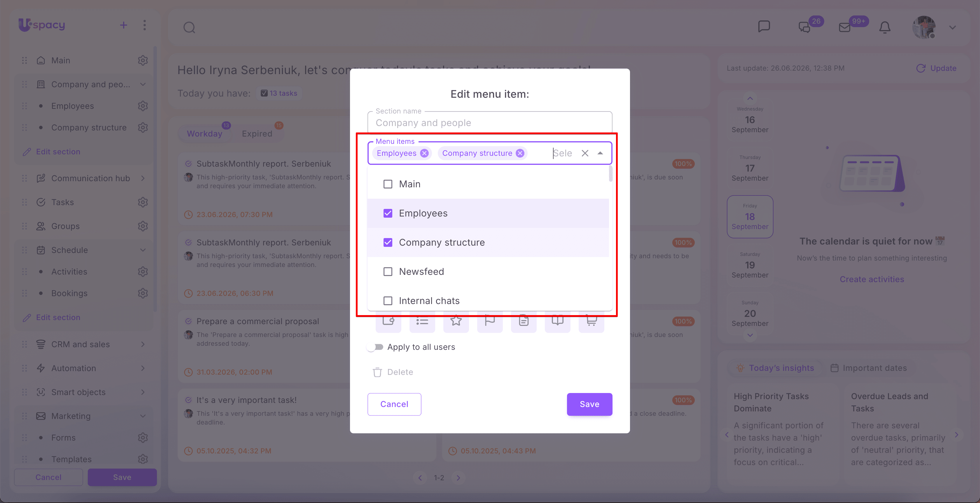Image resolution: width=980 pixels, height=503 pixels.
Task: Check the Newsfeed checkbox
Action: click(388, 272)
